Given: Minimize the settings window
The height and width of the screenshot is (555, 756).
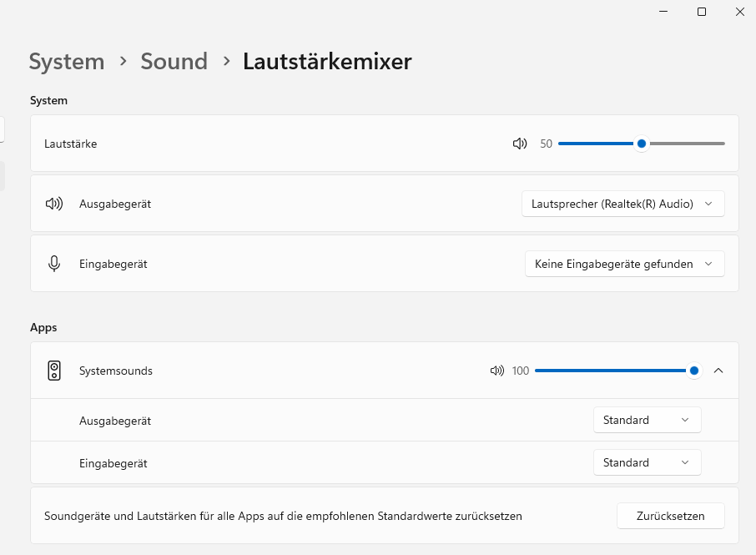Looking at the screenshot, I should (x=663, y=12).
